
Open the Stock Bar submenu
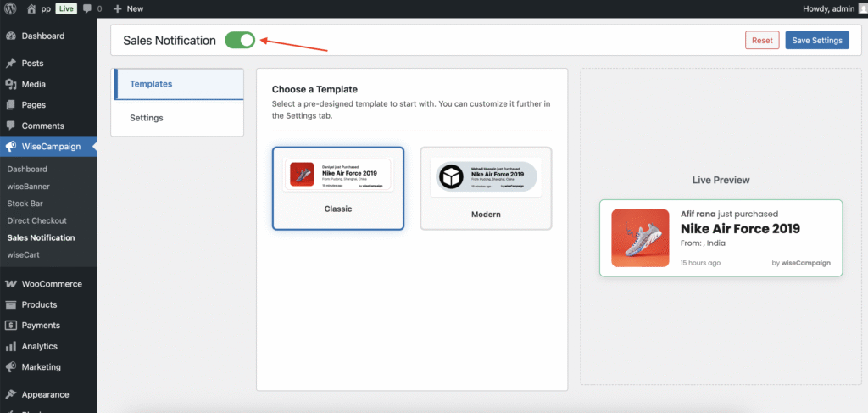point(25,204)
